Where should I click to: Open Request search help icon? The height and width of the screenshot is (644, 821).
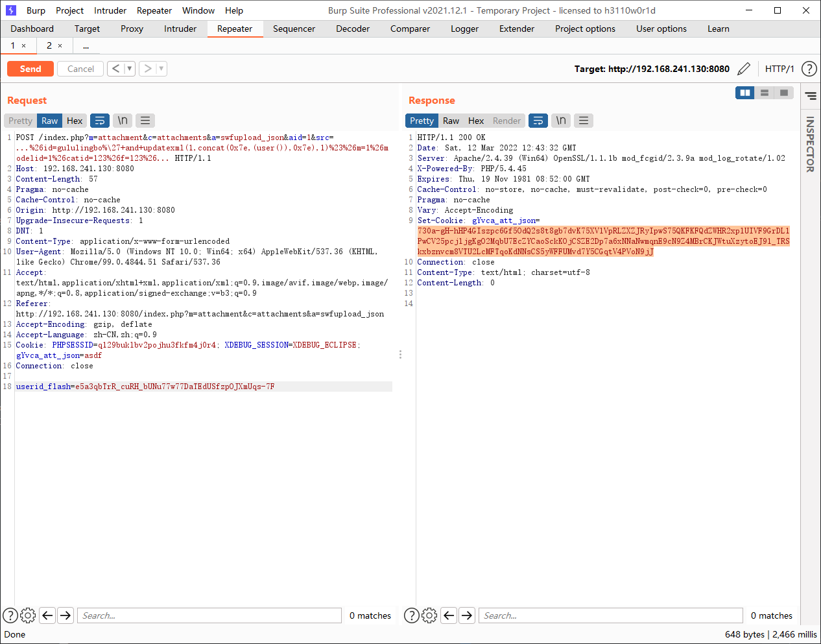tap(10, 615)
